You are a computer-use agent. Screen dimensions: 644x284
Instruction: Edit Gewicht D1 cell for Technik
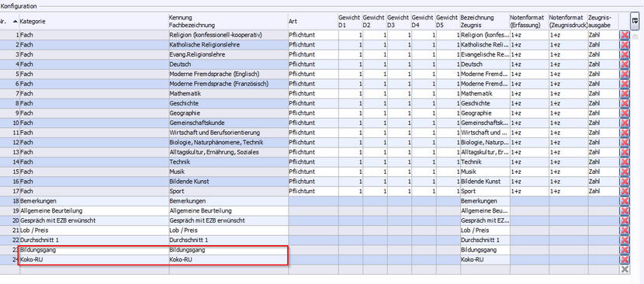point(350,162)
